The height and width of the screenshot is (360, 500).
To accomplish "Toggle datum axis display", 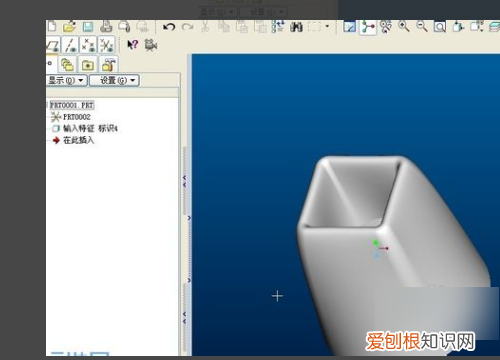I will (x=71, y=45).
